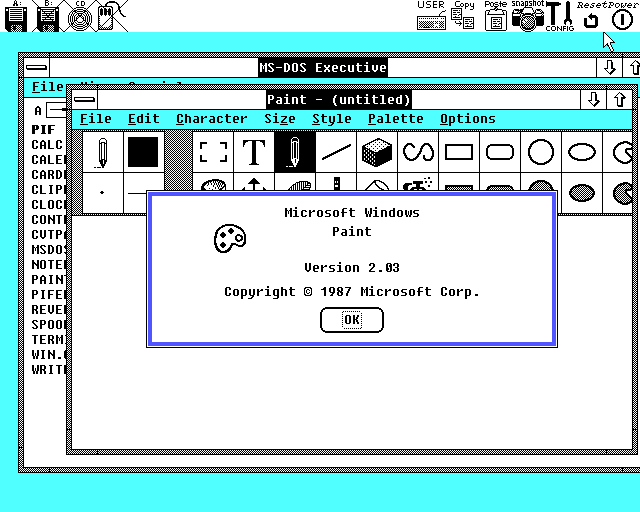Click OK in the Paint about dialog

pyautogui.click(x=352, y=320)
